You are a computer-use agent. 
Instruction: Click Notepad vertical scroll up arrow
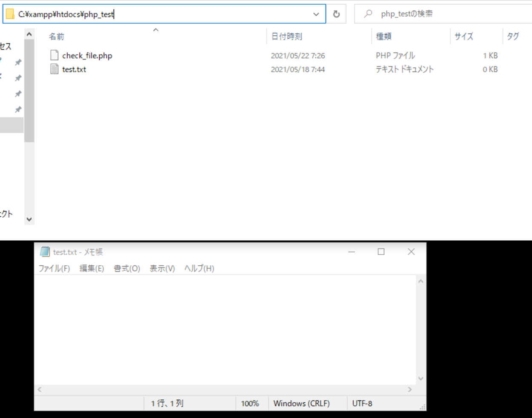[421, 281]
